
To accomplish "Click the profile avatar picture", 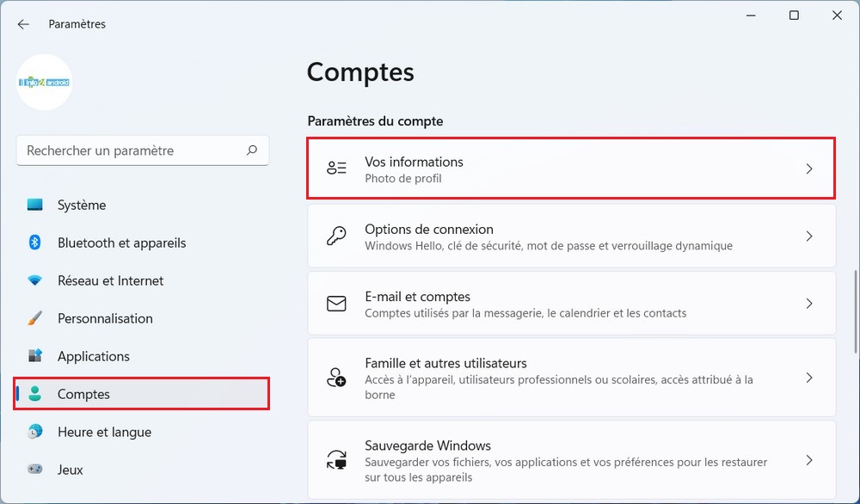I will click(x=45, y=83).
